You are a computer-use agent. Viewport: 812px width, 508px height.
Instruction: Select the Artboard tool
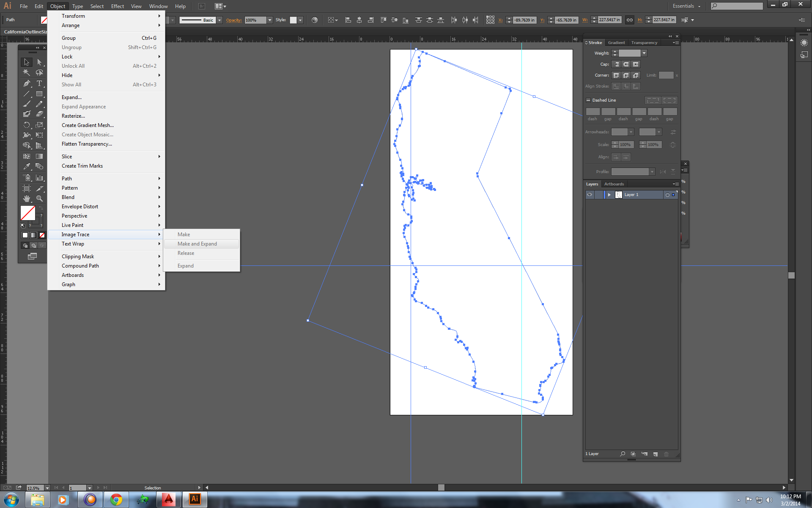27,188
